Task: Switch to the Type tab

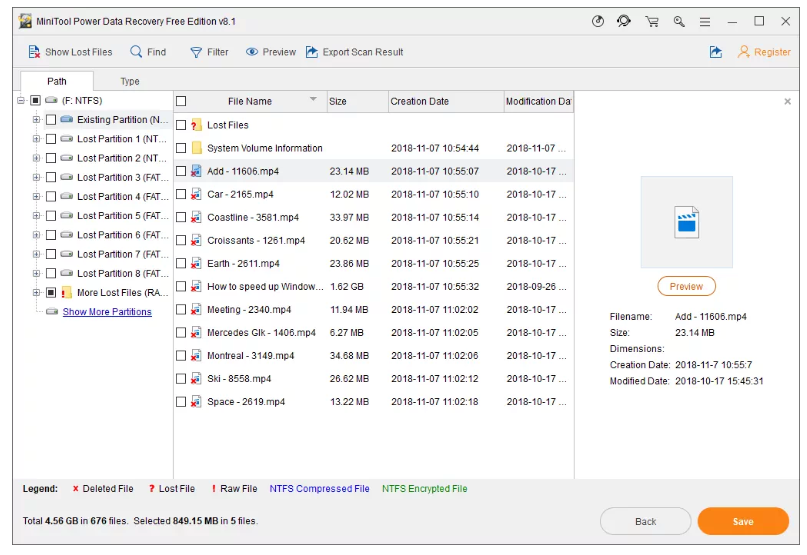Action: (130, 81)
